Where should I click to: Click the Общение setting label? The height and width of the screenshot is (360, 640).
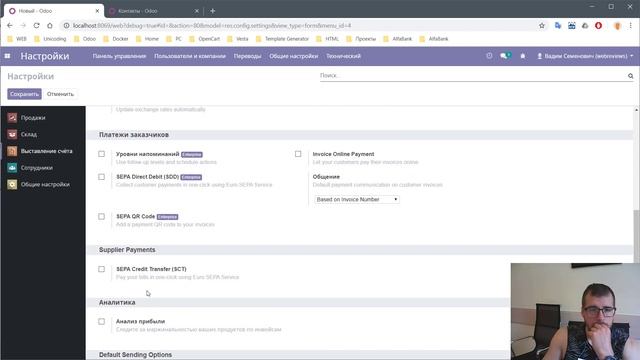point(326,177)
